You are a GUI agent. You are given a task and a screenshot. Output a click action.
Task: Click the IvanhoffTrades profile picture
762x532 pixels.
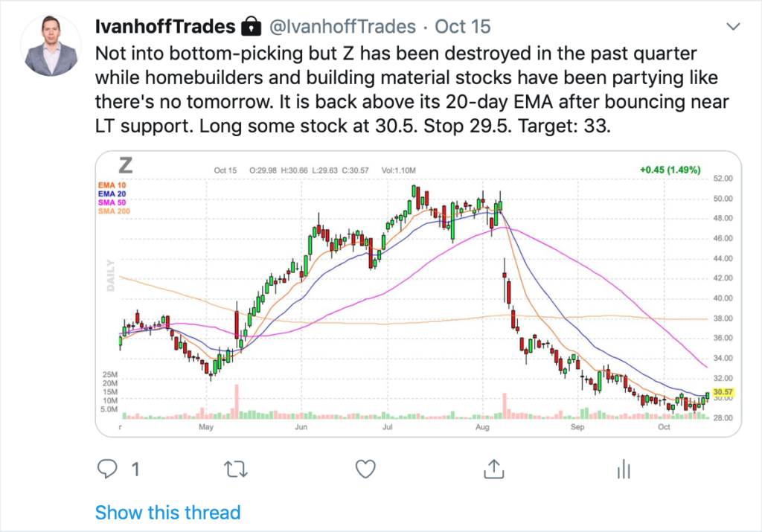[51, 45]
